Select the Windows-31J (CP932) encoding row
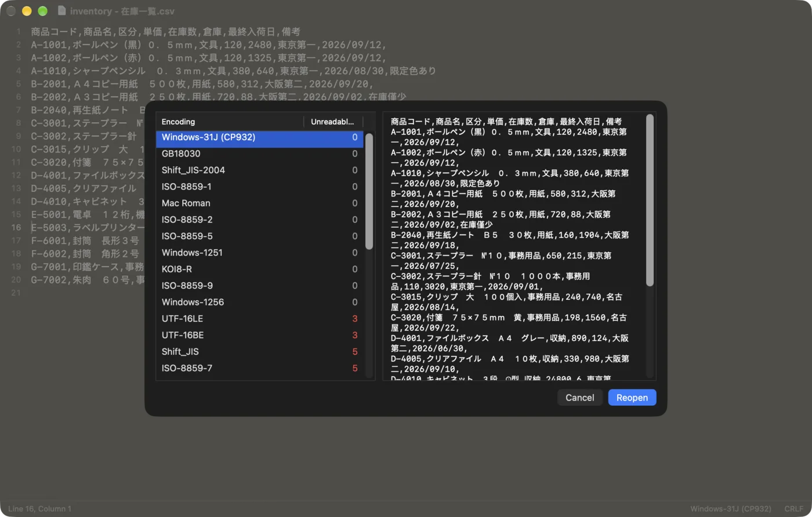 (x=259, y=138)
